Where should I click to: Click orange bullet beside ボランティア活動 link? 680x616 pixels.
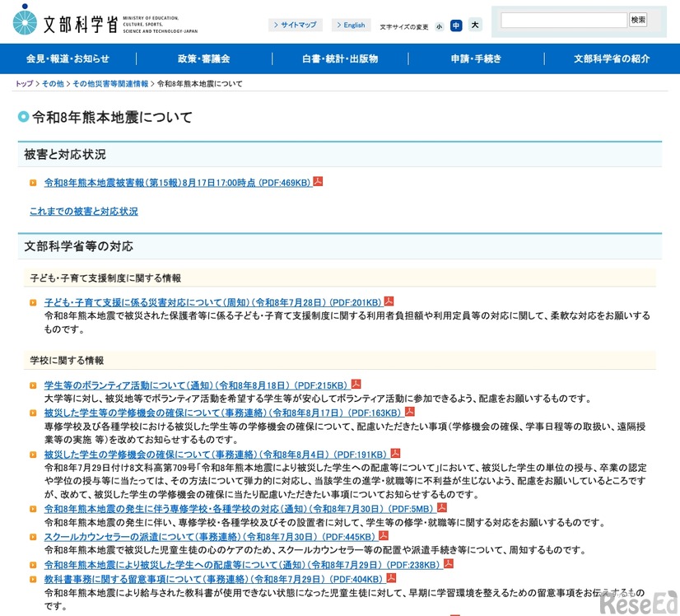click(x=33, y=385)
